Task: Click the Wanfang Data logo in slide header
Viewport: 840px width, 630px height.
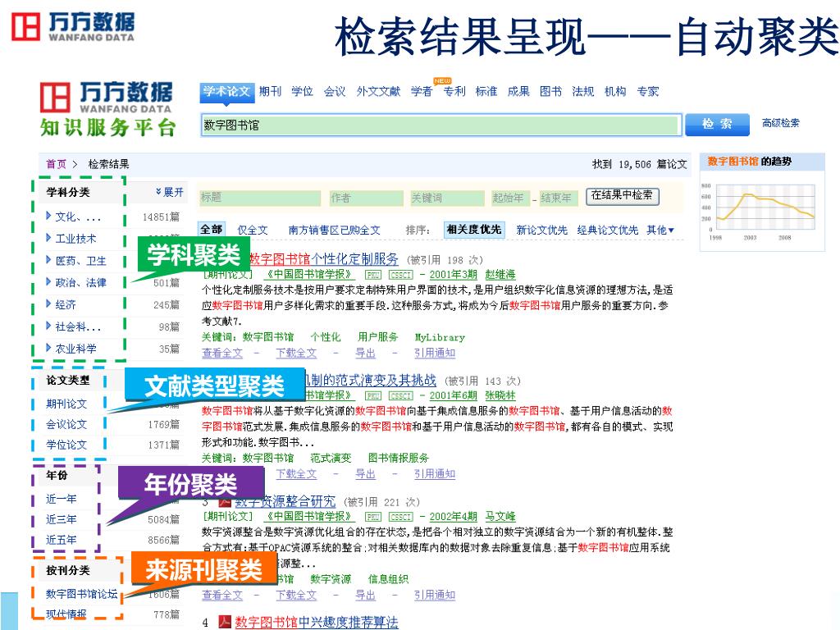Action: tap(73, 27)
